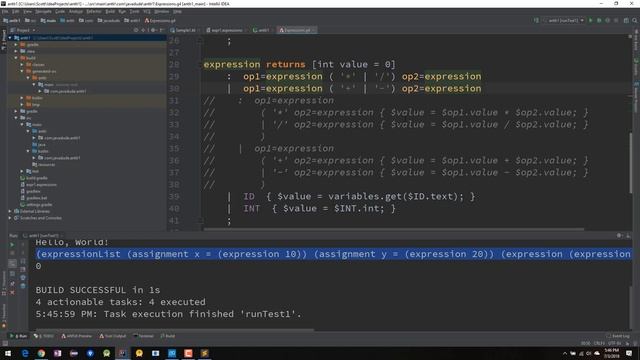Open the File menu
The image size is (640, 360).
(5, 11)
